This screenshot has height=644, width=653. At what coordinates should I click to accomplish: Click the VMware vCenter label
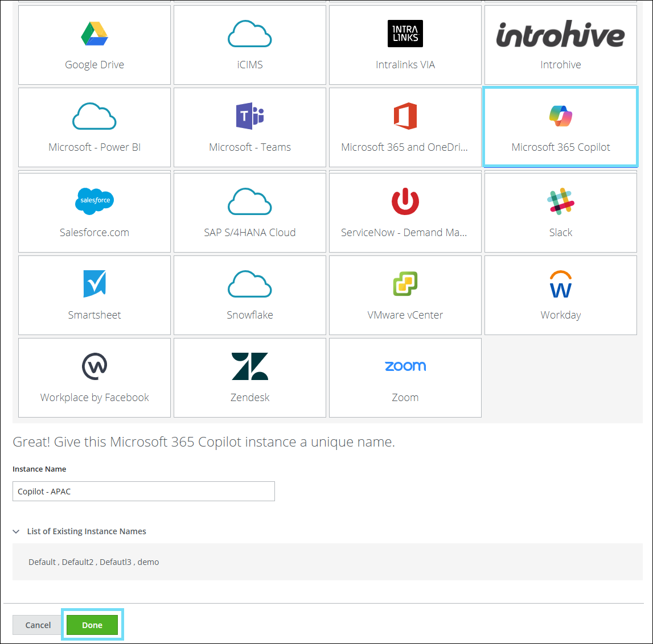405,315
